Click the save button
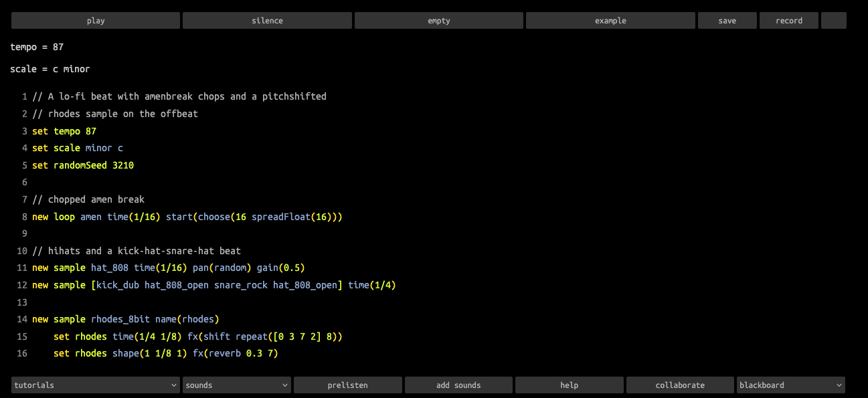Viewport: 868px width, 398px height. [727, 21]
